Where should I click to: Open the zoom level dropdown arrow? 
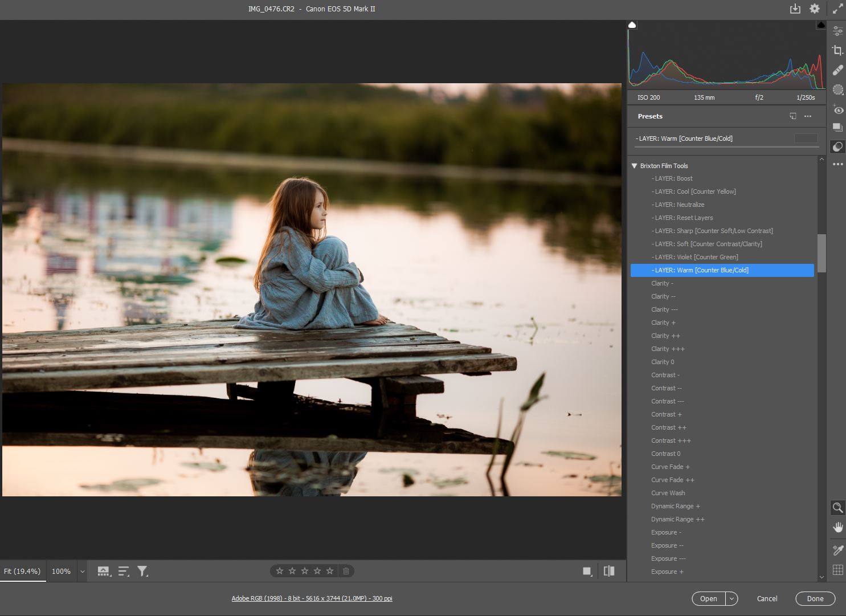[82, 572]
